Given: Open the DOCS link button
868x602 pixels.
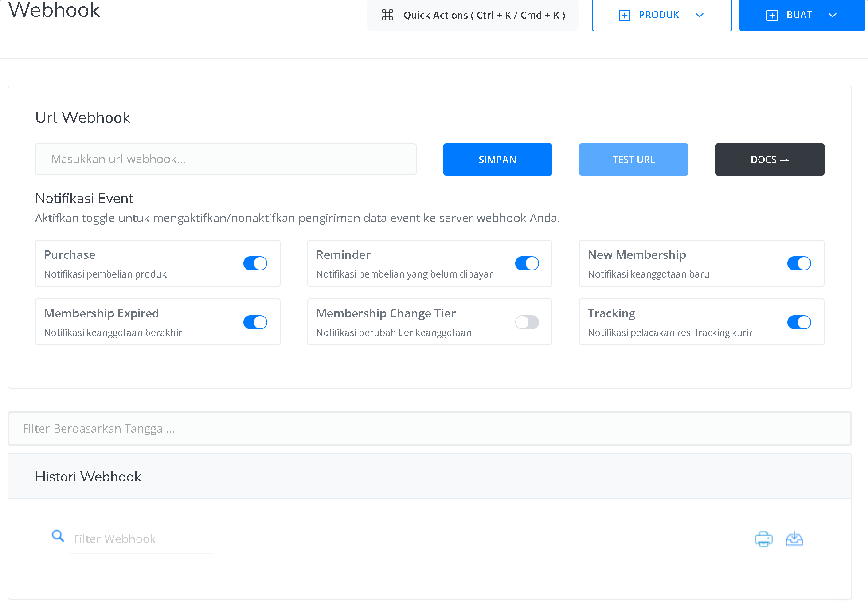Looking at the screenshot, I should coord(770,160).
